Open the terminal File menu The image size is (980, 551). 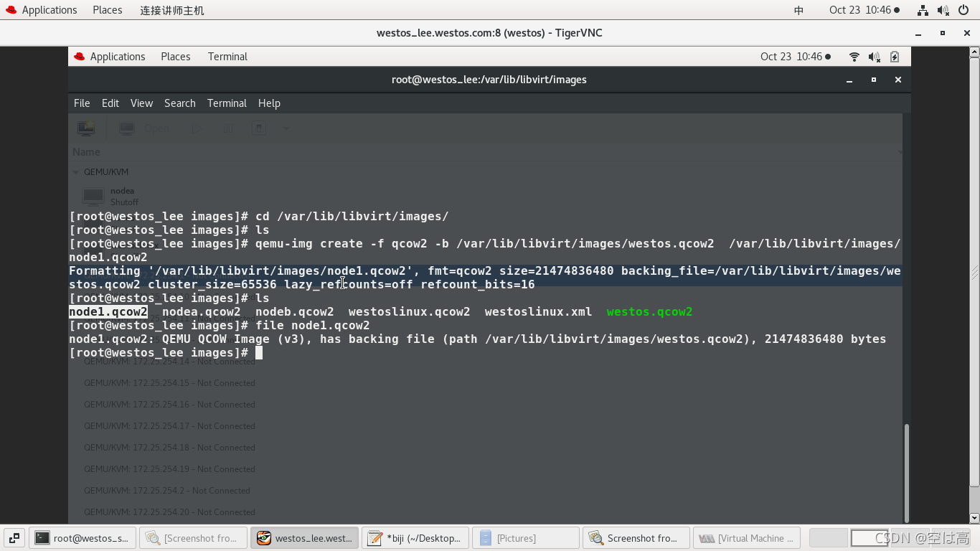[82, 103]
